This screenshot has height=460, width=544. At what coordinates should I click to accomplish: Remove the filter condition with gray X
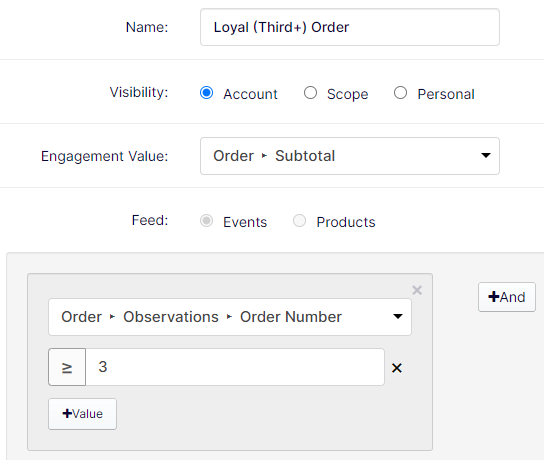[417, 290]
